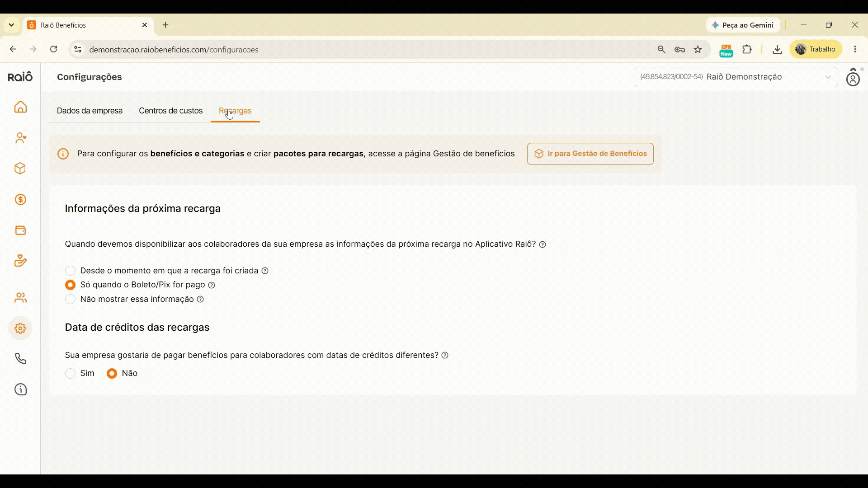Open the home icon in sidebar

coord(20,108)
